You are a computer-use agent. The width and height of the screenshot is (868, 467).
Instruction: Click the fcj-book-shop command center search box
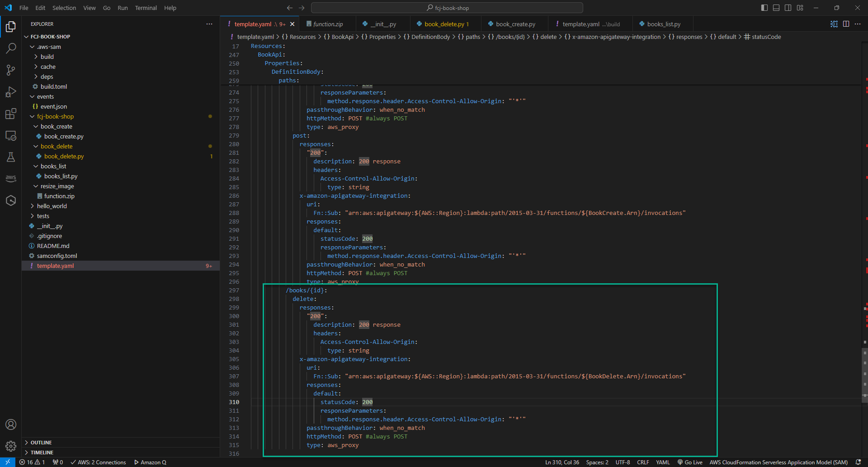click(x=447, y=8)
